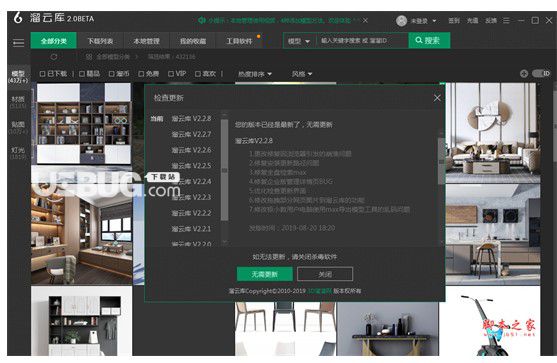
Task: Open the green 3D溜溜网 copyright link
Action: point(319,291)
